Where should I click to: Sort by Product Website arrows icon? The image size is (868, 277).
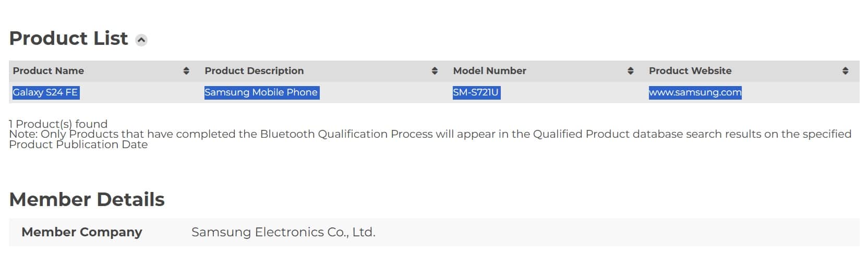point(845,71)
